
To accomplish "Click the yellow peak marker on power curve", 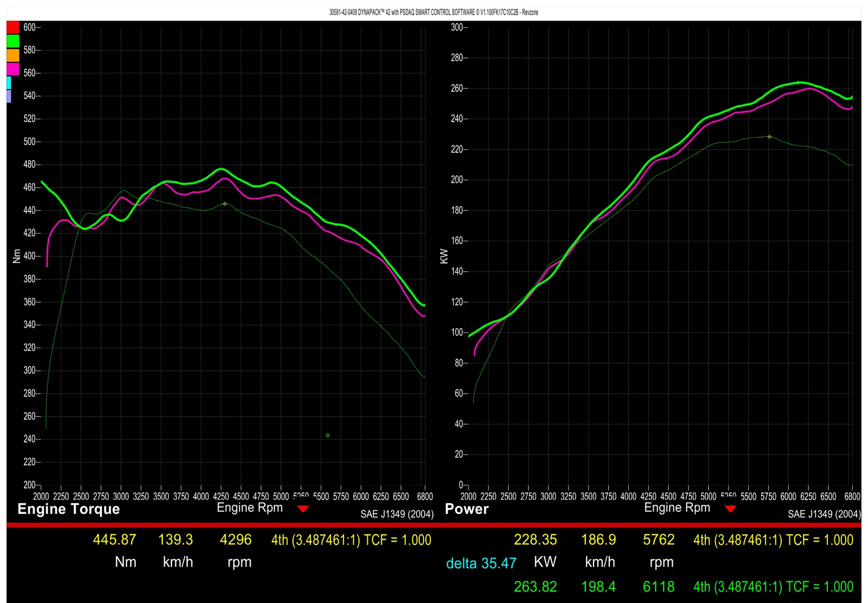I will pos(769,137).
